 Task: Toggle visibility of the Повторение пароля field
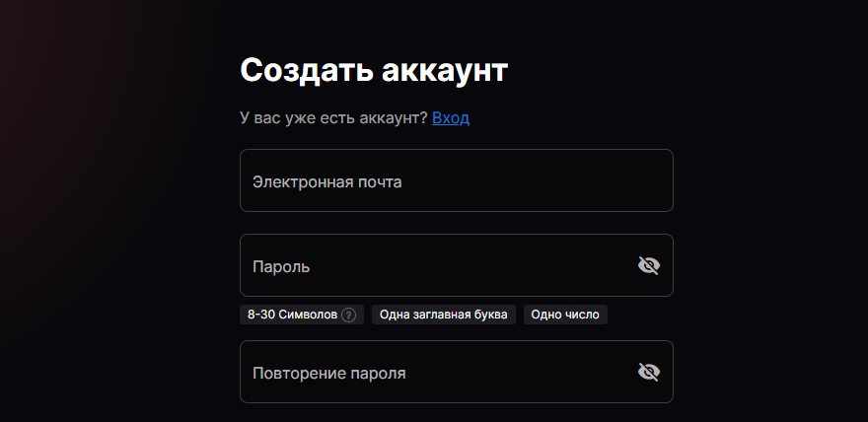pyautogui.click(x=648, y=372)
